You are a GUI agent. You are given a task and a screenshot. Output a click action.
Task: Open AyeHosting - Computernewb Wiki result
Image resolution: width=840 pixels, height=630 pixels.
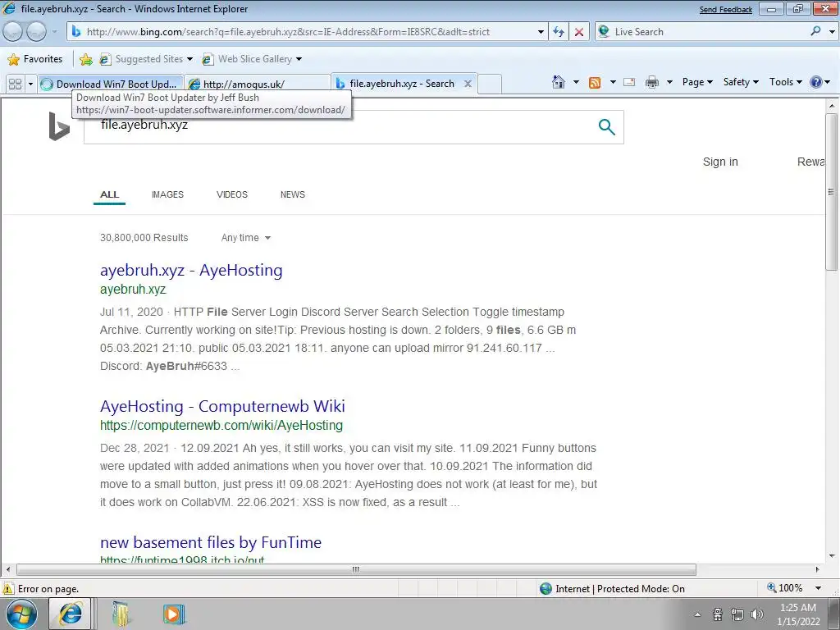click(x=222, y=406)
